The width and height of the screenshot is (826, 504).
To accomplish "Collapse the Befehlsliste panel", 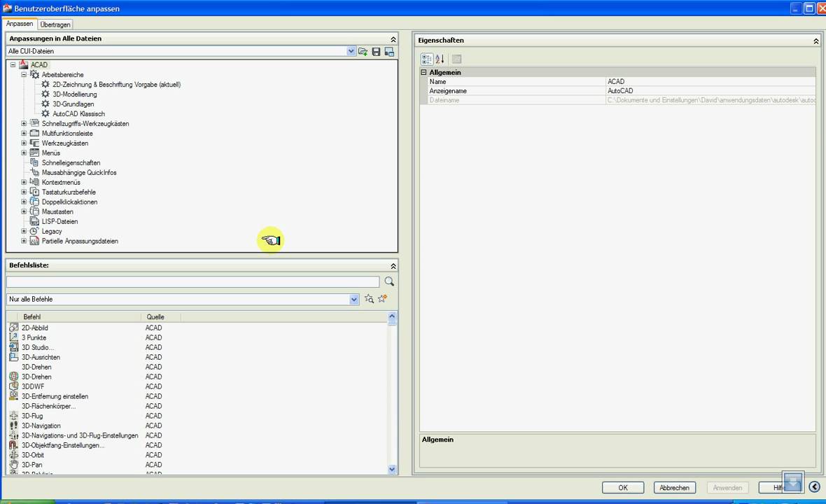I will [393, 266].
